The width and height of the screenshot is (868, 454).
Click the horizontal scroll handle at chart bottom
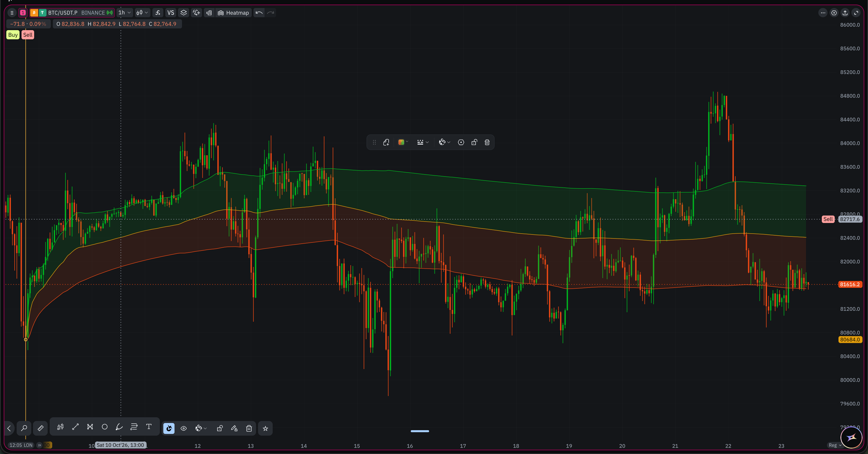click(420, 431)
